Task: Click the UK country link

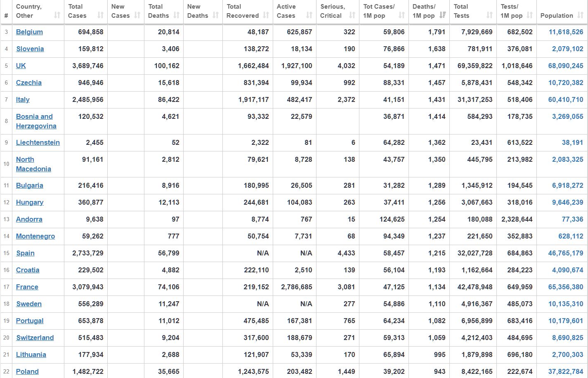Action: [21, 66]
